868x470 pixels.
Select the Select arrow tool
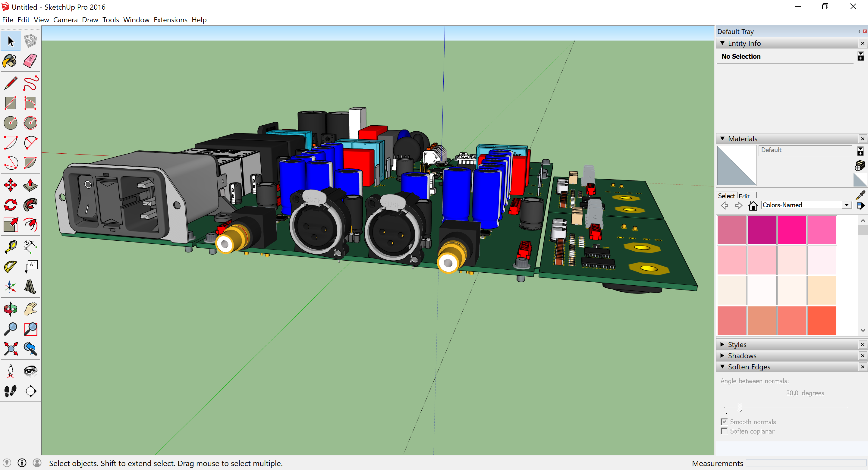pos(11,41)
